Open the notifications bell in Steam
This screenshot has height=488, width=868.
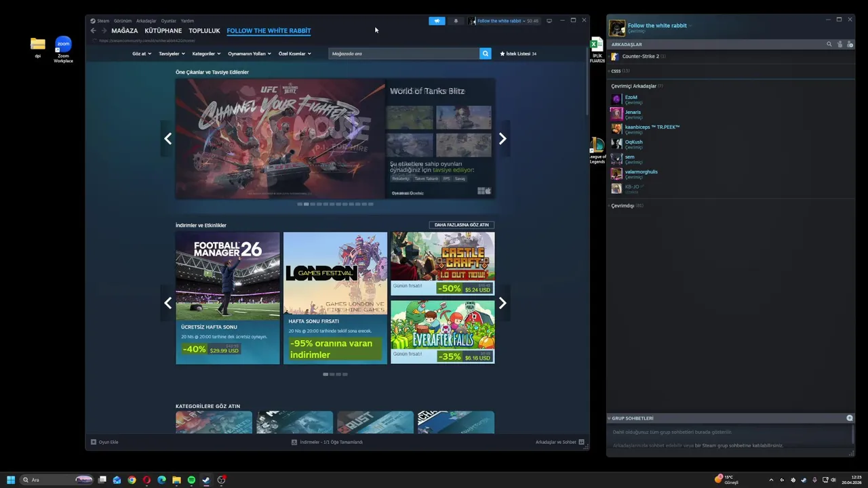click(456, 21)
